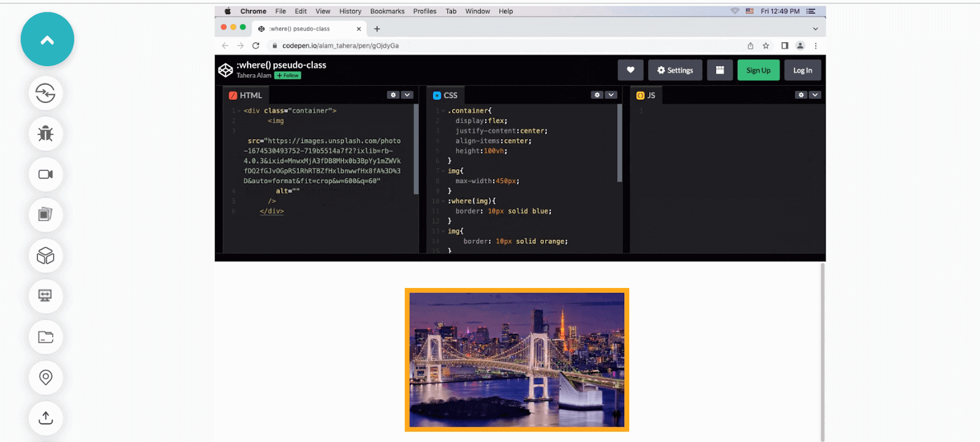Open the History menu
Image resolution: width=980 pixels, height=442 pixels.
click(350, 11)
